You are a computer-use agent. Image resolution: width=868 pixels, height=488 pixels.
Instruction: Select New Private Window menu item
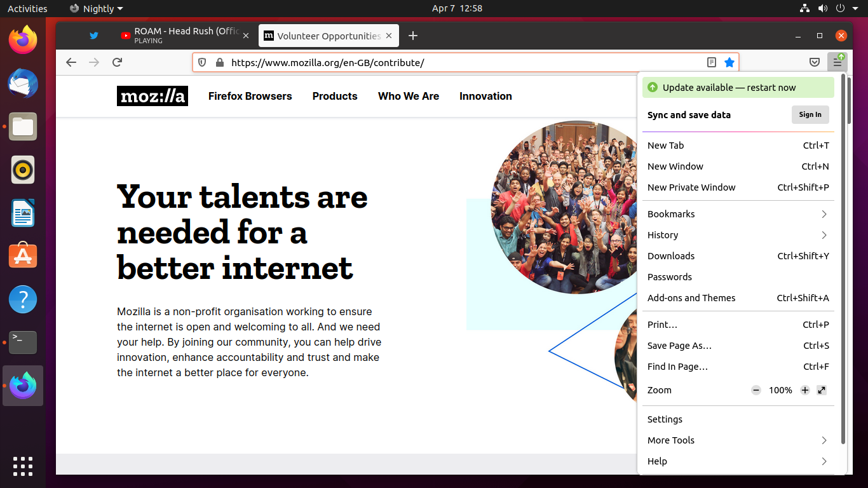tap(691, 187)
